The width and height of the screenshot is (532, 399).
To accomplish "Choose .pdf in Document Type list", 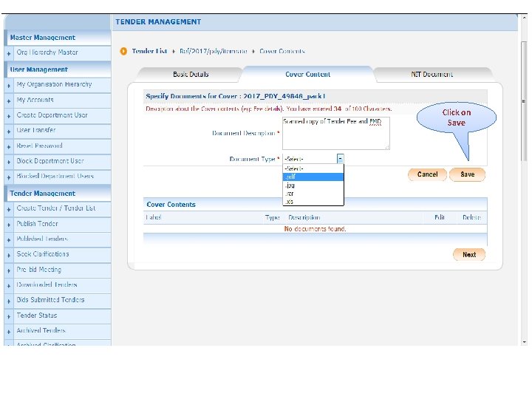I will pos(313,177).
